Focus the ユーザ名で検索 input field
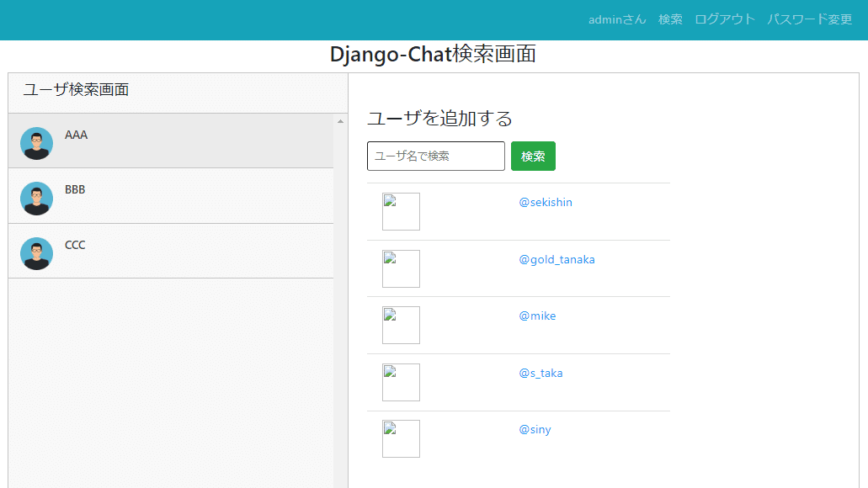The width and height of the screenshot is (868, 488). tap(435, 156)
